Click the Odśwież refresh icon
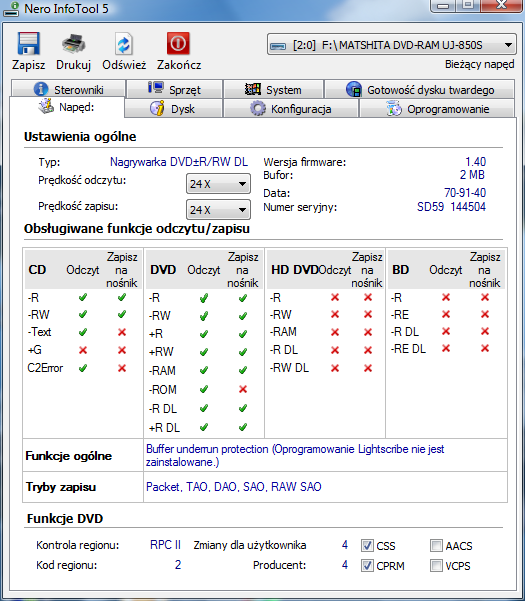Image resolution: width=525 pixels, height=601 pixels. [124, 44]
